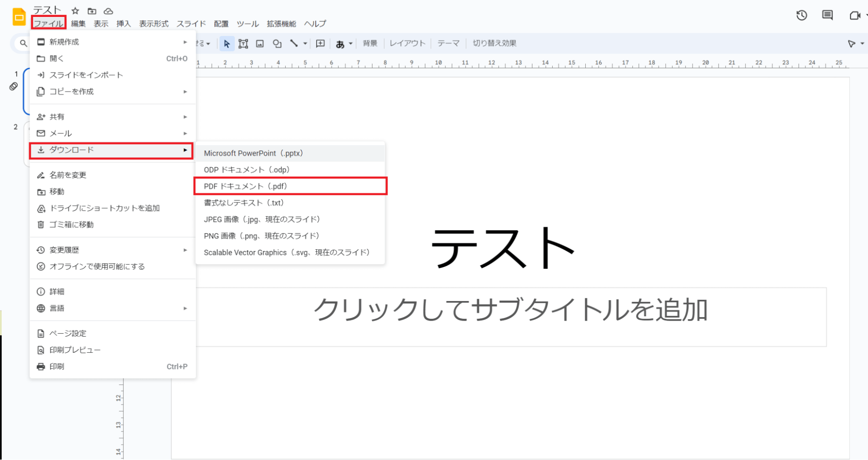Toggle オフラインで使用可能にする option
868x460 pixels.
tap(97, 266)
